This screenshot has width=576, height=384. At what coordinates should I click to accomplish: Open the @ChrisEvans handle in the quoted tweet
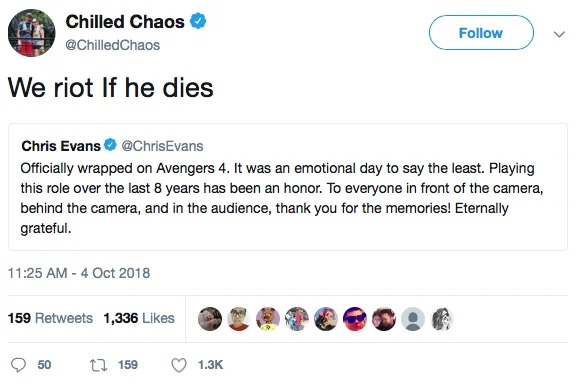point(162,146)
